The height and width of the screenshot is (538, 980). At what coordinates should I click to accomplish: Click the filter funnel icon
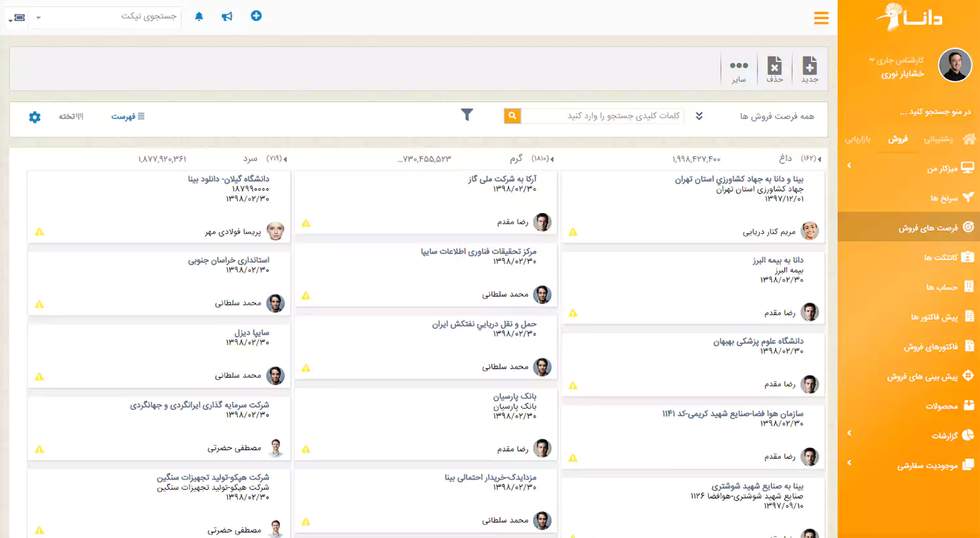pyautogui.click(x=466, y=115)
